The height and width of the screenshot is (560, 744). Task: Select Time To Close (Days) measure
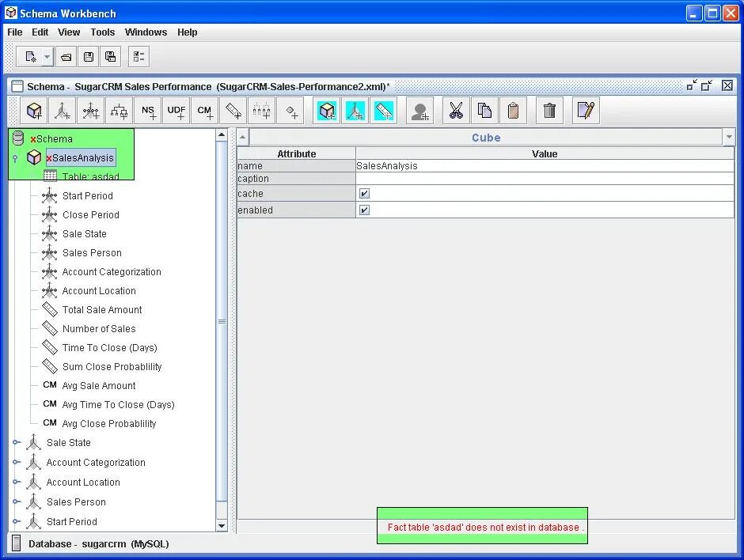tap(109, 347)
